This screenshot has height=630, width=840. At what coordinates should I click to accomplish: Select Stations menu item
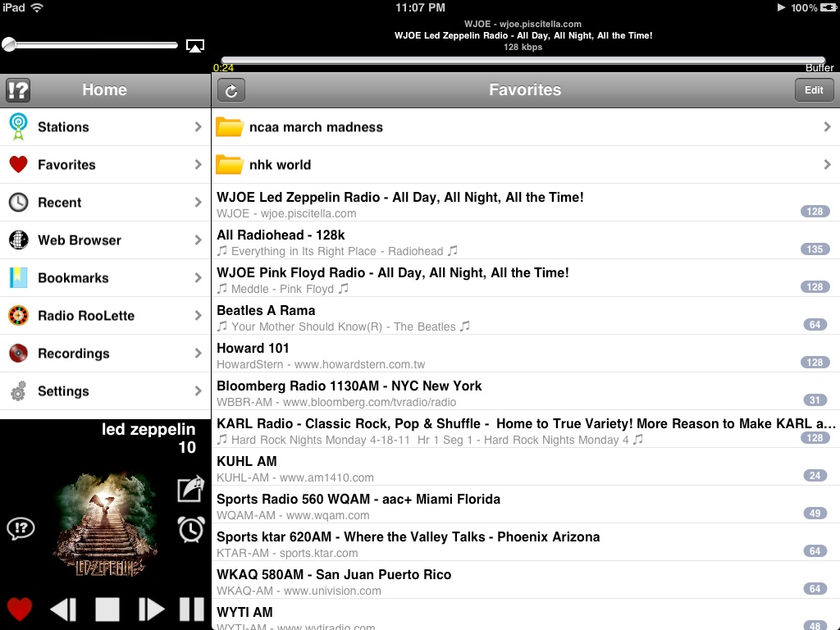click(x=106, y=127)
